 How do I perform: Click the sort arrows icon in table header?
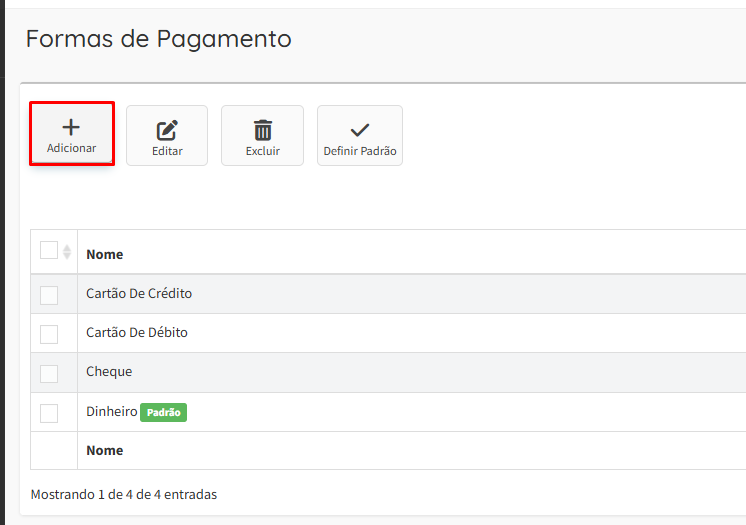point(67,252)
